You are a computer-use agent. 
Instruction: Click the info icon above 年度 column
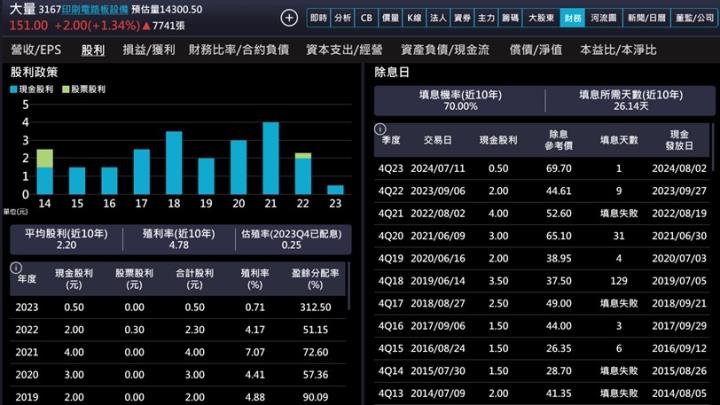pos(16,267)
